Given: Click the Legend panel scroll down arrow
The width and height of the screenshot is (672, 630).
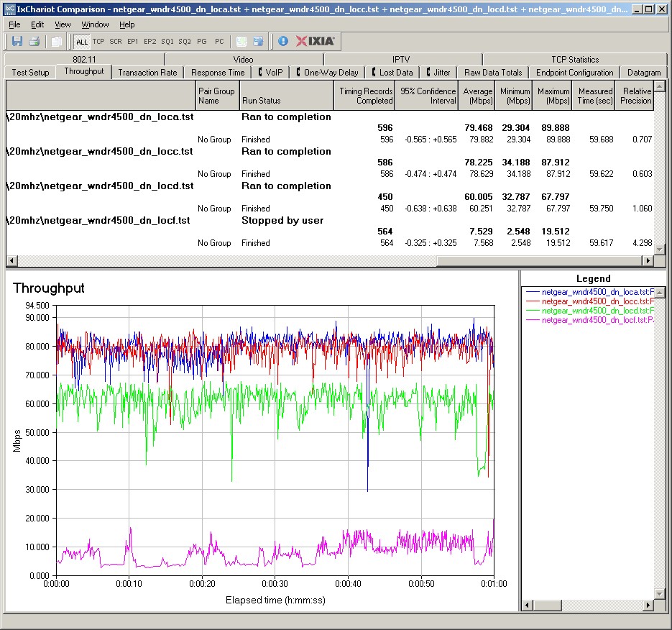Looking at the screenshot, I should click(660, 594).
